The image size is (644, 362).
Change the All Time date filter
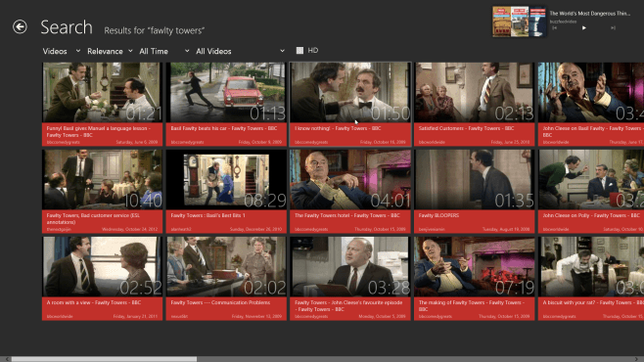click(164, 51)
